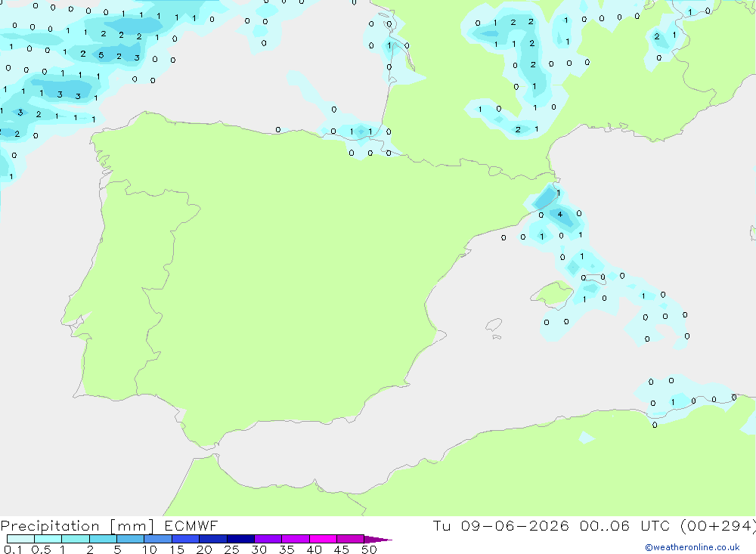Click the '30' legend label
The image size is (756, 554).
click(259, 549)
